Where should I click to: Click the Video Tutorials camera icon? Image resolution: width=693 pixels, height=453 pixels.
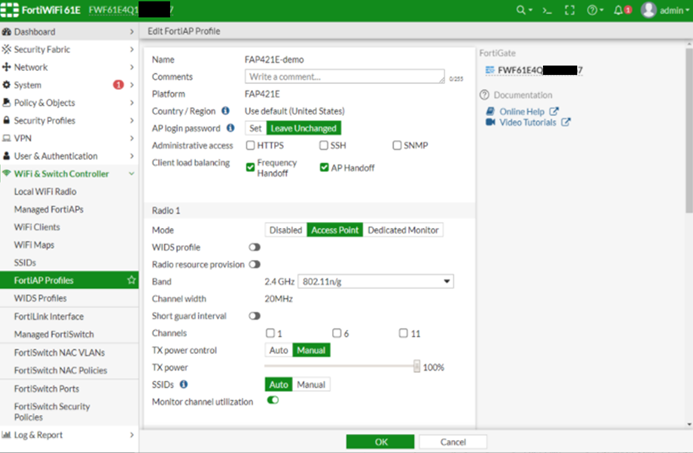[490, 122]
